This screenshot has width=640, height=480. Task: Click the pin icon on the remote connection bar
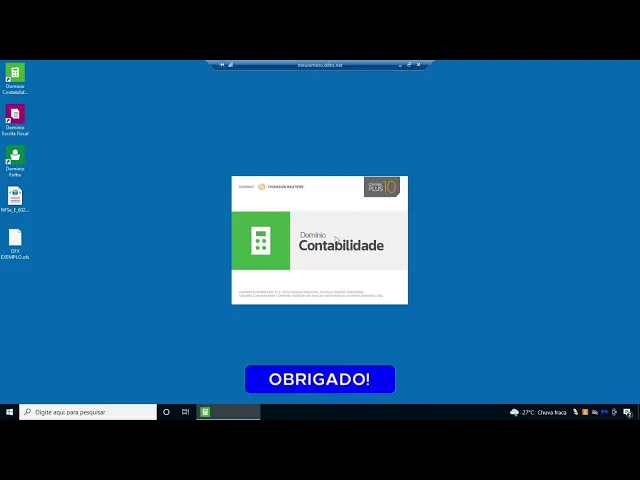[x=222, y=65]
